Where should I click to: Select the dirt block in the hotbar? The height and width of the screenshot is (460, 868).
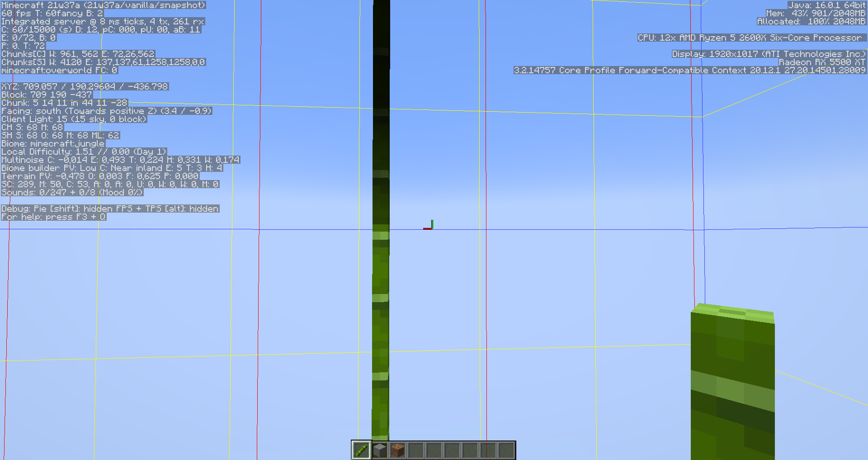[398, 450]
